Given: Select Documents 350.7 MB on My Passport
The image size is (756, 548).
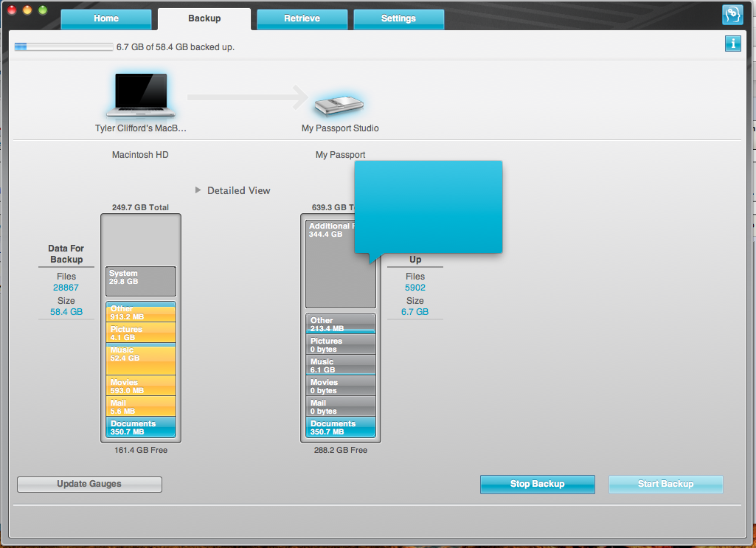Looking at the screenshot, I should click(x=341, y=427).
